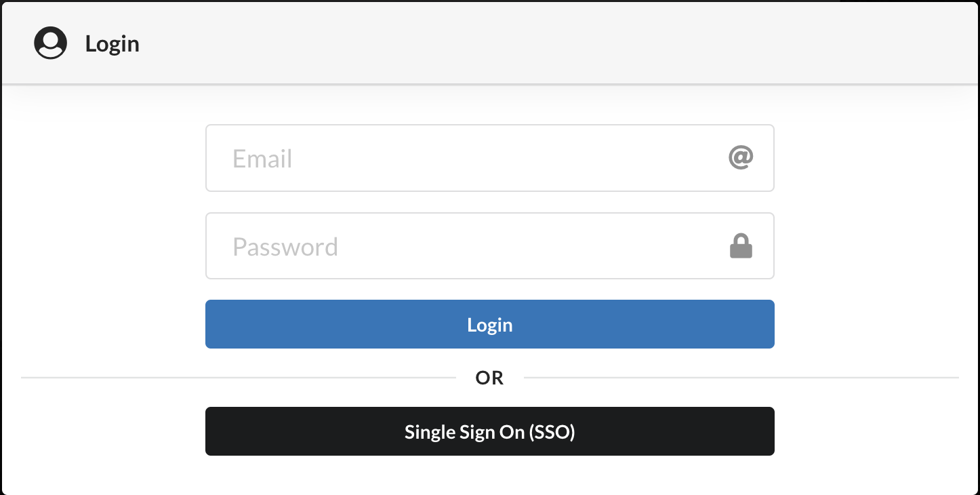
Task: Click blank area right of Login button
Action: point(874,324)
